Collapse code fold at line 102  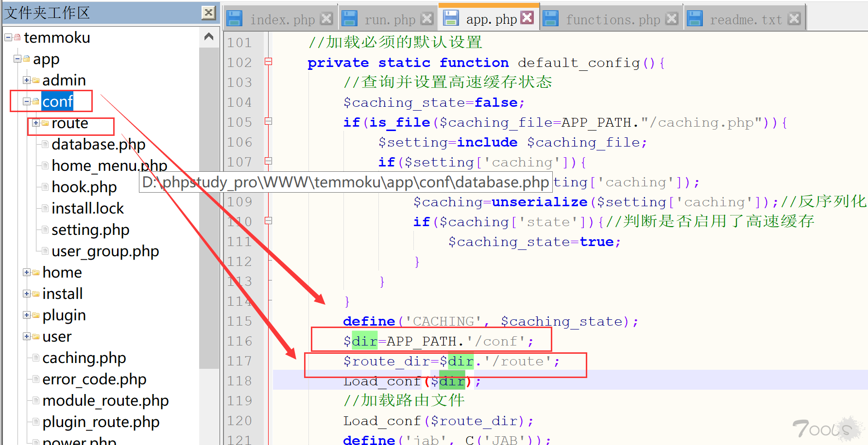click(268, 62)
